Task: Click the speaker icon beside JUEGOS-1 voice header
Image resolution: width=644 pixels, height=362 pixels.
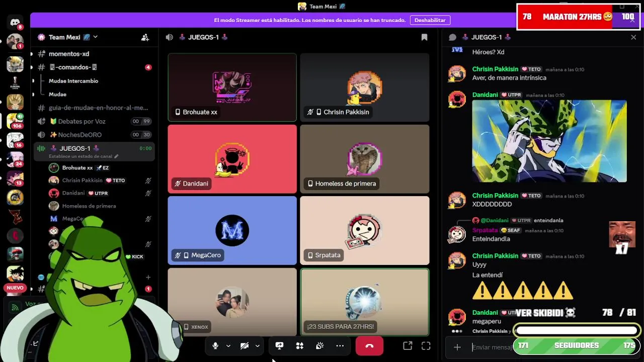Action: point(169,37)
